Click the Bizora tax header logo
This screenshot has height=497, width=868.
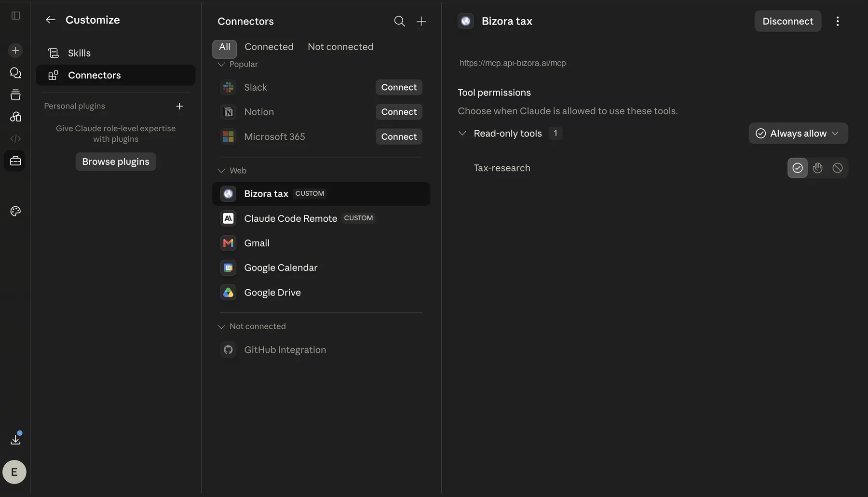point(466,21)
